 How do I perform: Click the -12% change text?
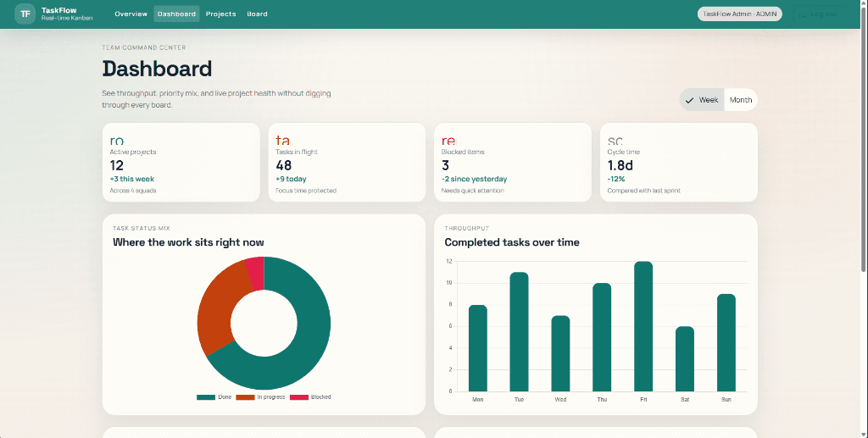(x=616, y=180)
